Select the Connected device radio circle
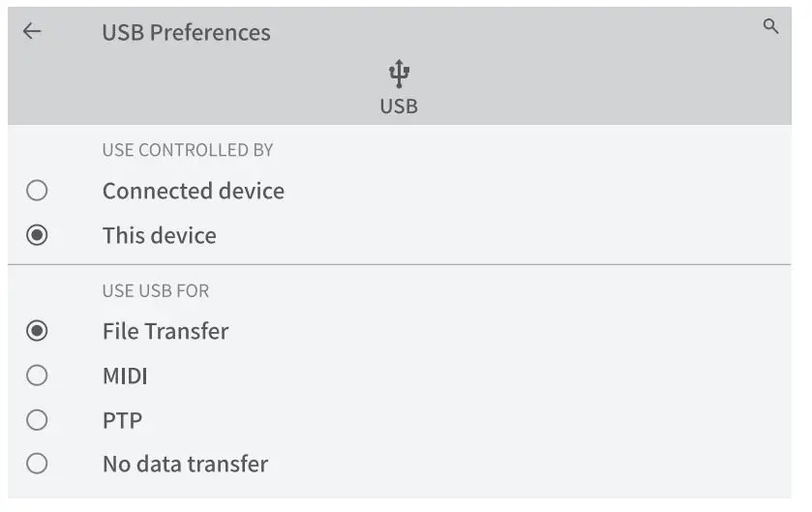 click(37, 191)
